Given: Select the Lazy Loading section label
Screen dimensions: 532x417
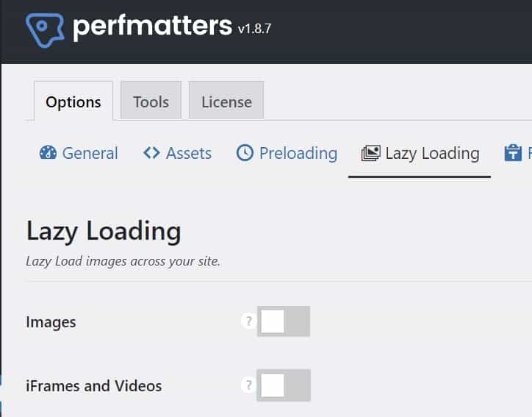Looking at the screenshot, I should tap(432, 153).
